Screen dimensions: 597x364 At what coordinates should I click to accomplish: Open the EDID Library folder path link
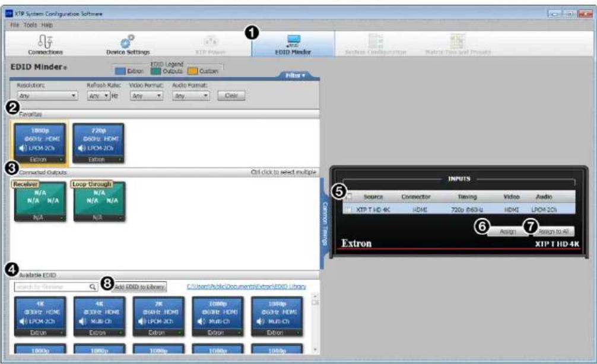[246, 286]
